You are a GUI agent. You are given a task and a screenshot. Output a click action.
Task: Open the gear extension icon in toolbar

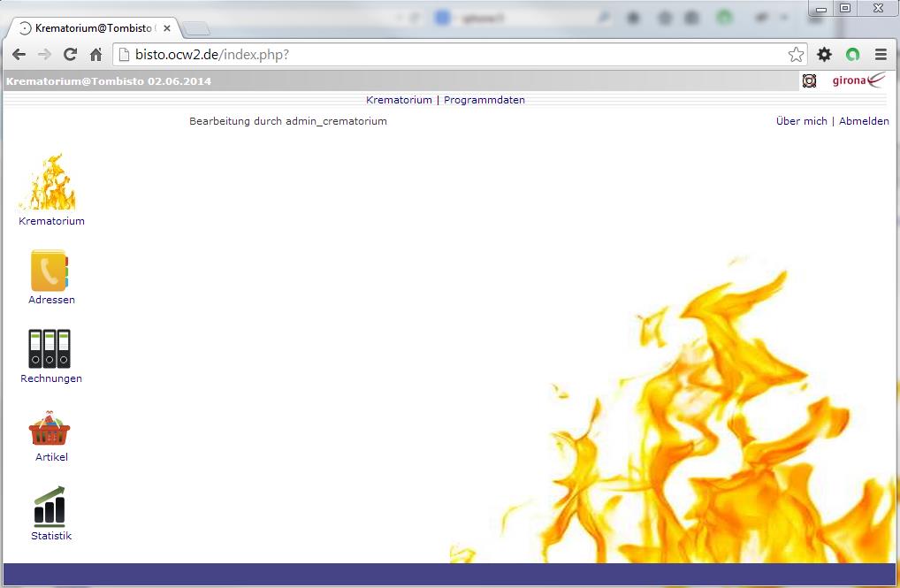(824, 55)
